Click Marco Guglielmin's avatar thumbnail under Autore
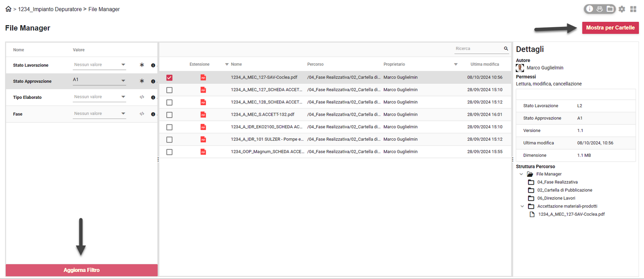Image resolution: width=644 pixels, height=279 pixels. click(x=520, y=67)
